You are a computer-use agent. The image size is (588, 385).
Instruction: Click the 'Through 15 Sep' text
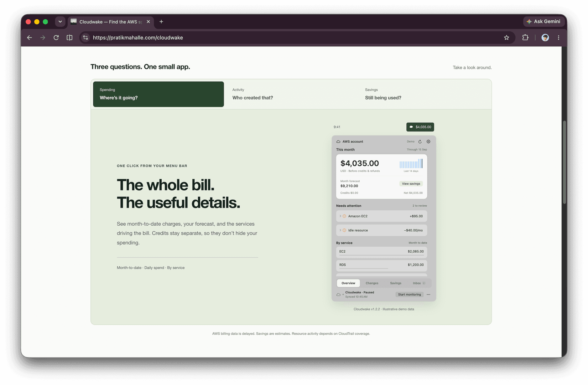417,150
